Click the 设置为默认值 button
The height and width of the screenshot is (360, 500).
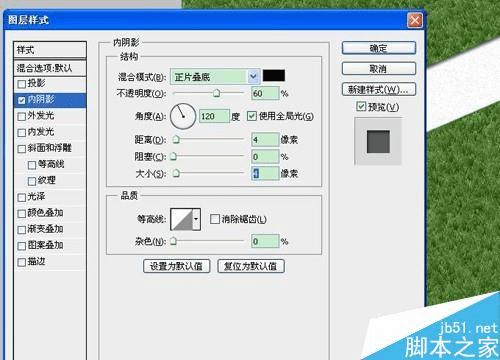point(177,266)
